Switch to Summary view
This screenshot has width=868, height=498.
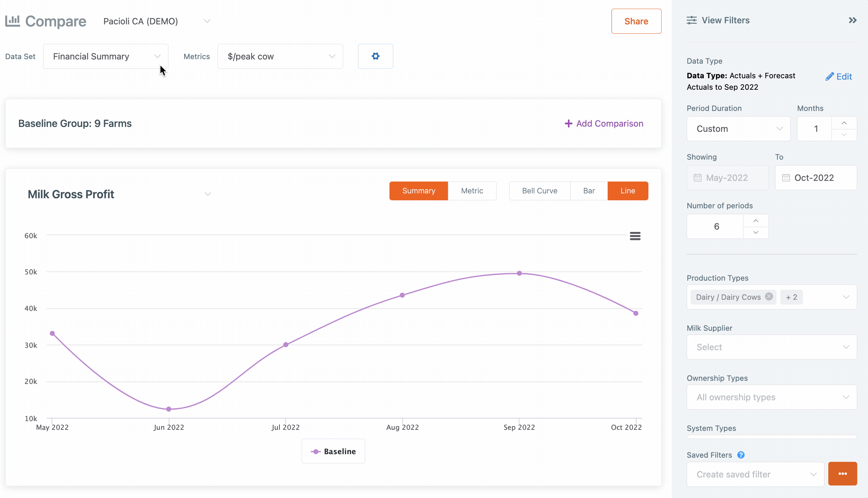point(419,191)
